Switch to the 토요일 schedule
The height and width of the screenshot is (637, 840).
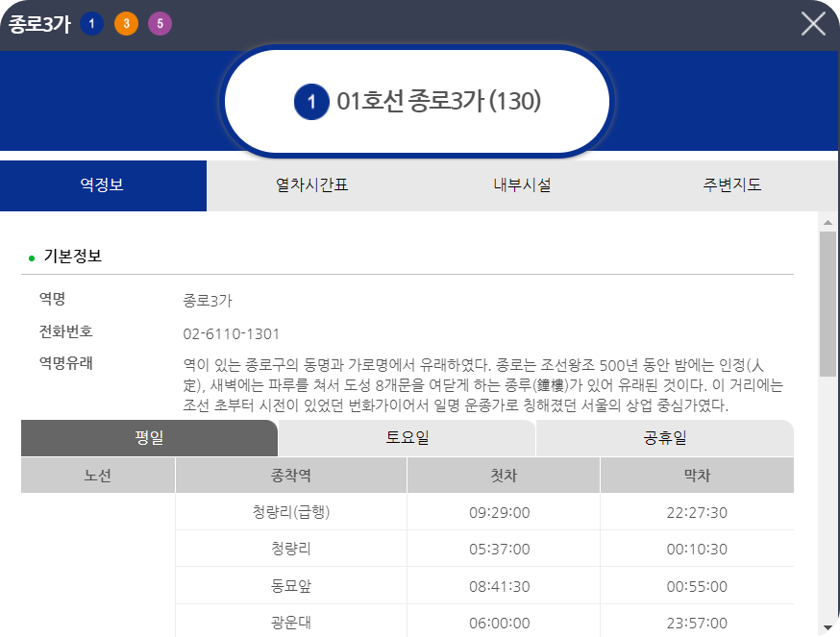tap(407, 438)
